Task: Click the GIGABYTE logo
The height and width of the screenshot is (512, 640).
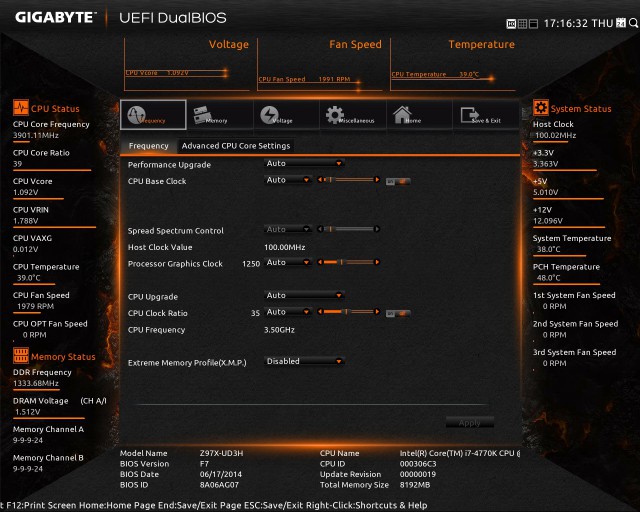Action: point(55,17)
